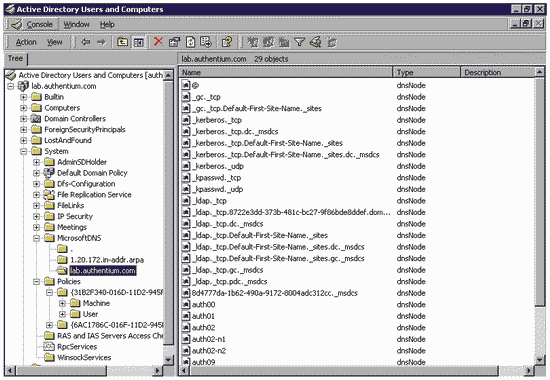Click the Find objects toolbar icon
This screenshot has width=550, height=380.
[315, 42]
